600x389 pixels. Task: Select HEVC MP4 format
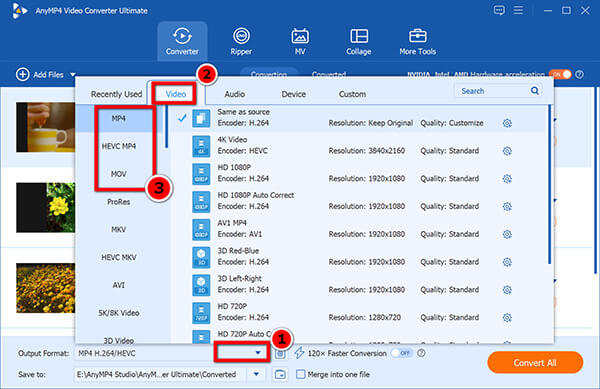click(x=119, y=146)
